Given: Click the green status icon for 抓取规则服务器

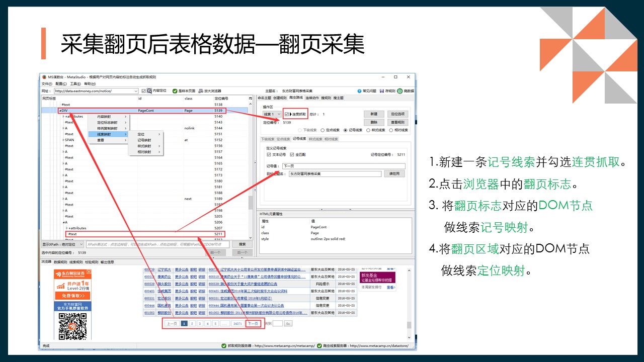Looking at the screenshot, I should [x=224, y=345].
